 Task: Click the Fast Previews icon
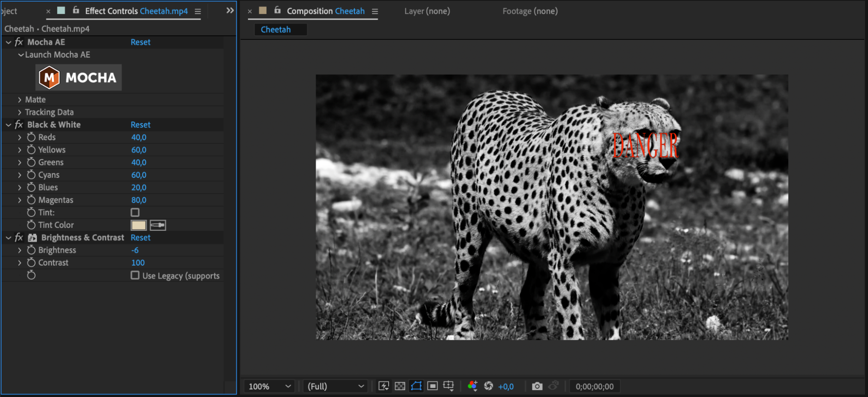pos(383,386)
